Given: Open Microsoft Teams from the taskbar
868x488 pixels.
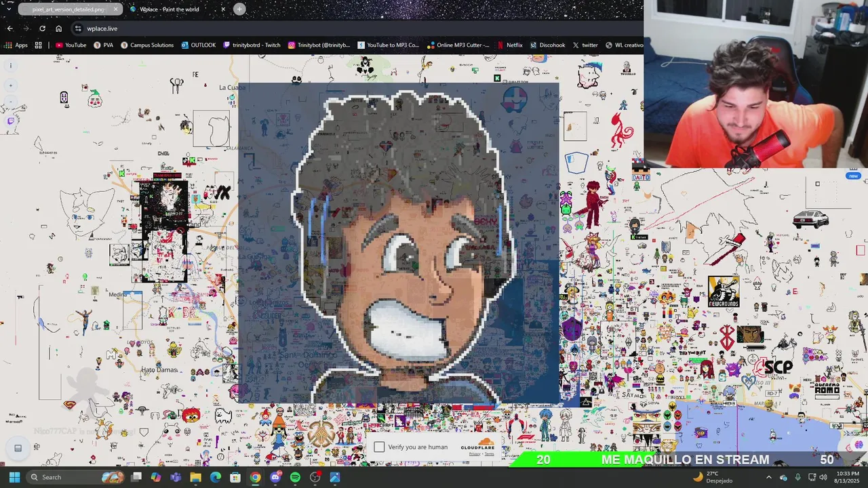Looking at the screenshot, I should click(x=176, y=477).
